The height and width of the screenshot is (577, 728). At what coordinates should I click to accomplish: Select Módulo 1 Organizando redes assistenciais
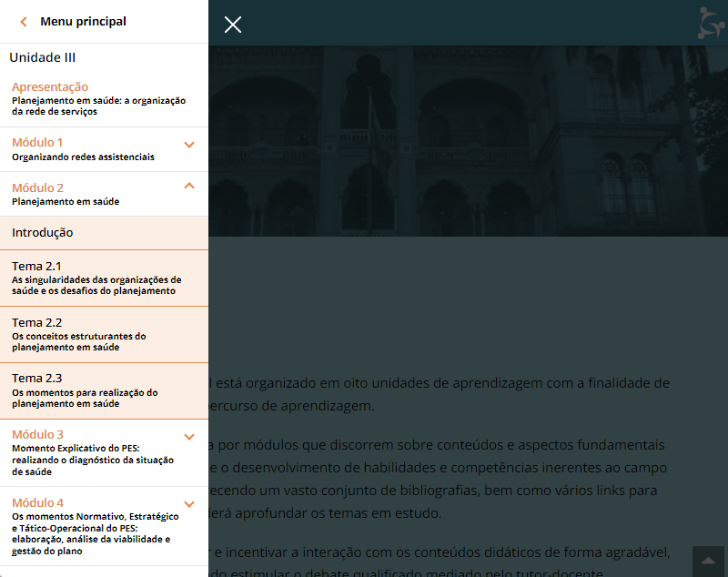point(82,149)
